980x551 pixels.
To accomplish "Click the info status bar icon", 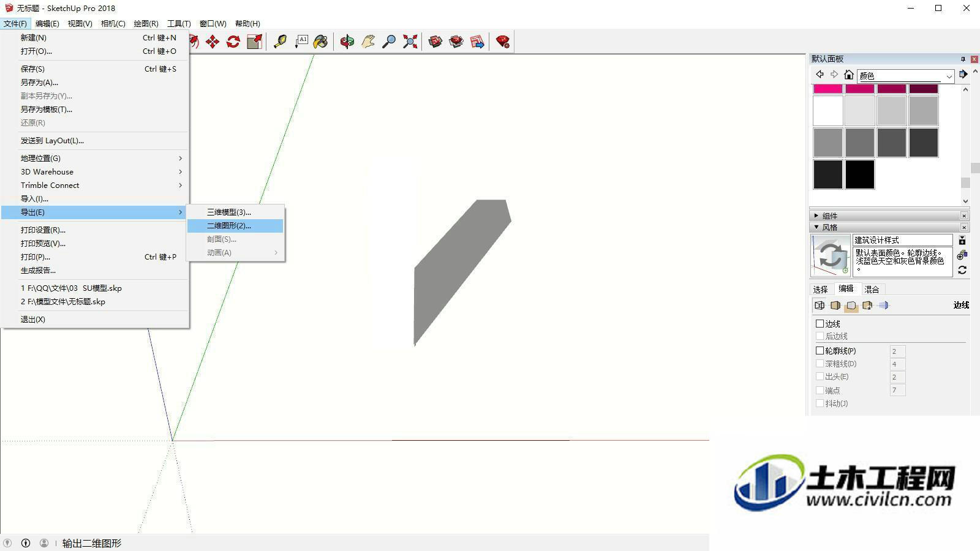I will click(26, 543).
